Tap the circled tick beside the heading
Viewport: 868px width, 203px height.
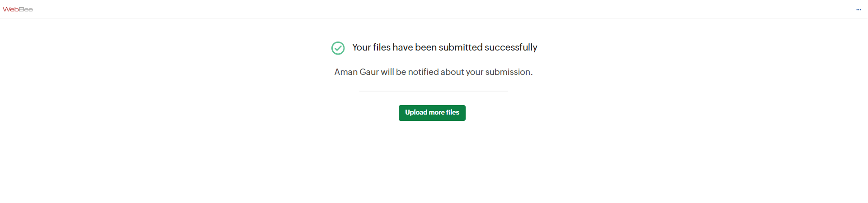tap(338, 48)
